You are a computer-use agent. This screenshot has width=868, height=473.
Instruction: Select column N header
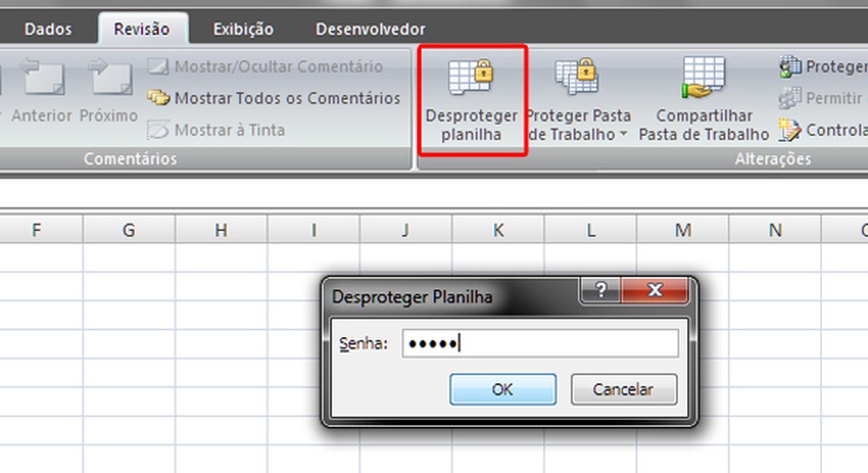(775, 229)
